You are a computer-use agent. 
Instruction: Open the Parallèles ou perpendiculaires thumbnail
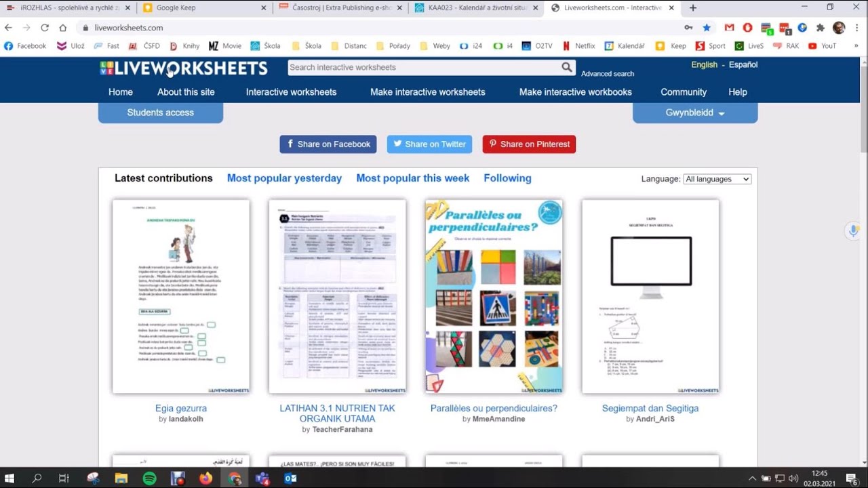tap(494, 297)
